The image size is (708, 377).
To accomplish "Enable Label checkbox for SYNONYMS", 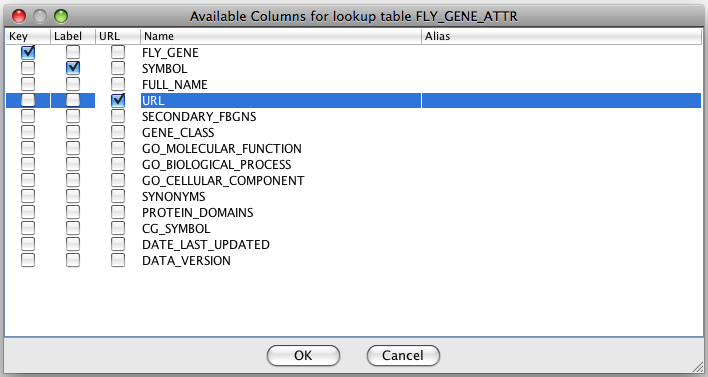I will tap(73, 196).
